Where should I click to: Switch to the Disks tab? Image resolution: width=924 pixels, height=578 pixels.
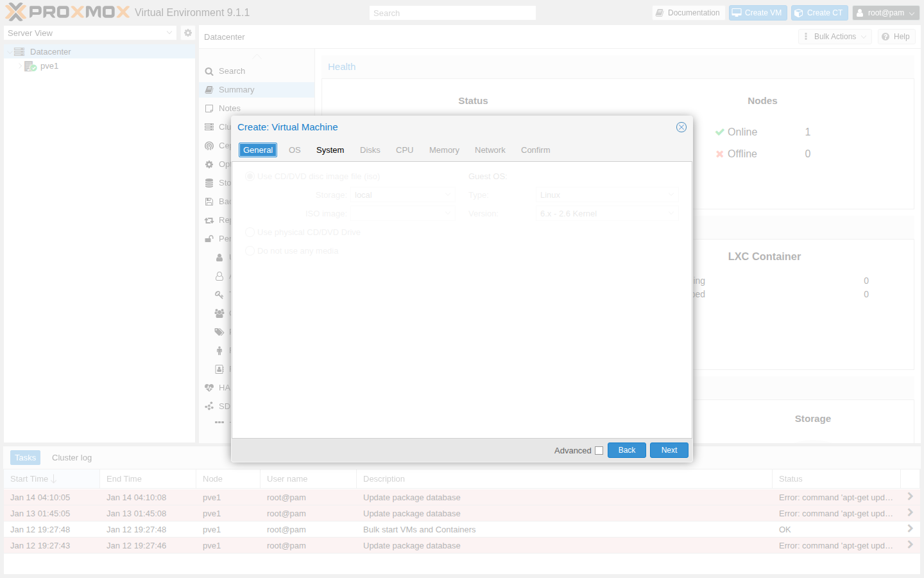click(x=370, y=150)
